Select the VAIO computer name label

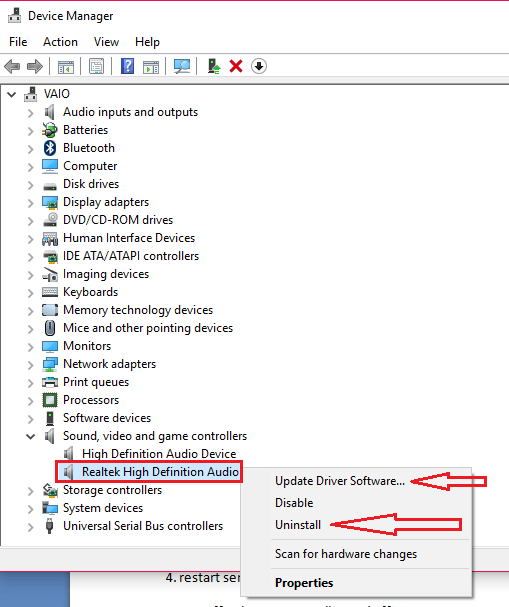[x=57, y=94]
